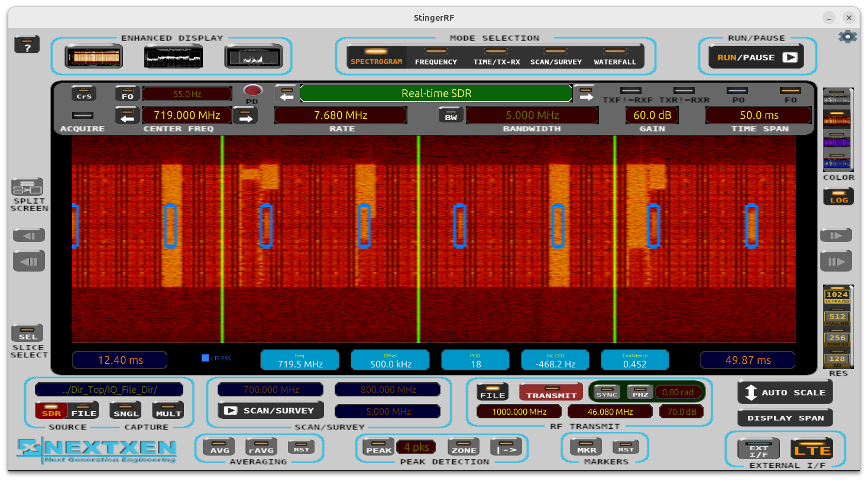Click the MULT capture button
The width and height of the screenshot is (868, 481).
click(x=168, y=411)
